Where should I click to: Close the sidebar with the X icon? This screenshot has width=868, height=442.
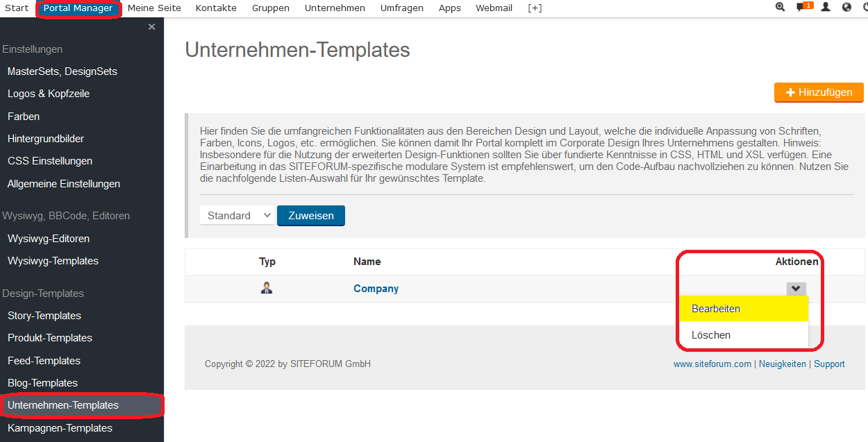coord(152,27)
